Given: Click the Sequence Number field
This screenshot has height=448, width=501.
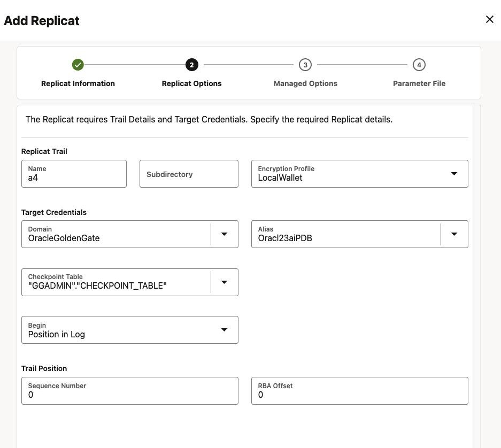Looking at the screenshot, I should coord(129,395).
